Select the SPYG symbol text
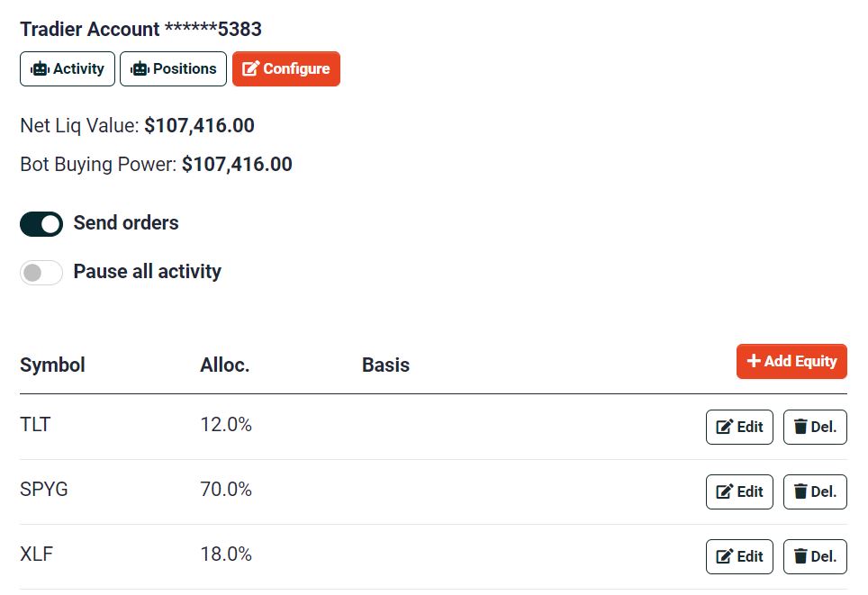The image size is (868, 595). 44,490
